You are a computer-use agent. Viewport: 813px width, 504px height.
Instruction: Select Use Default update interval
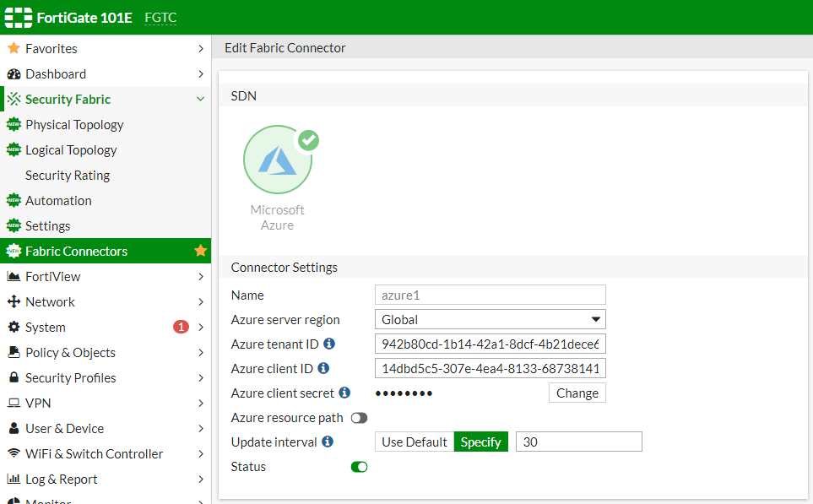pos(415,442)
